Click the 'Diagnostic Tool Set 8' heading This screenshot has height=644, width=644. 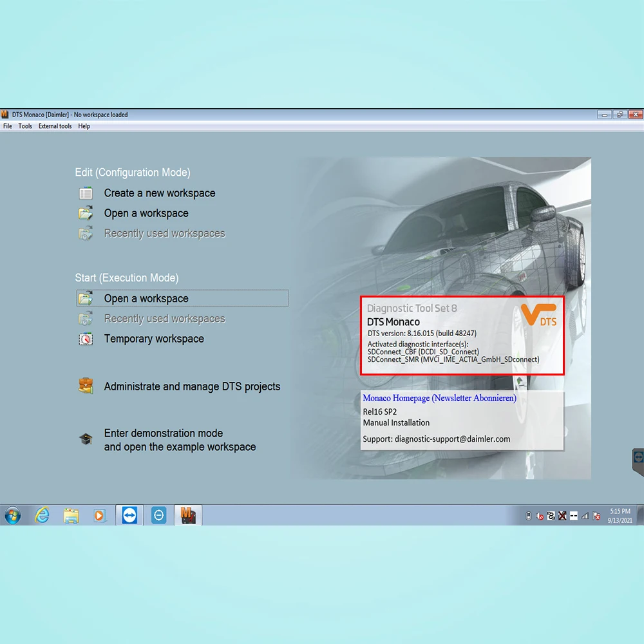(x=412, y=308)
